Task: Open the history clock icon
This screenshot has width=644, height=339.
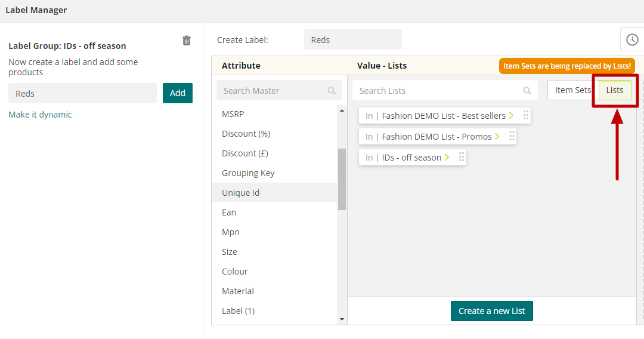Action: point(632,40)
